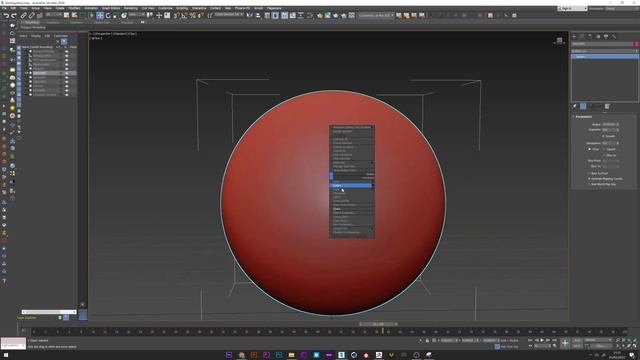Open the Rendering menu
The image size is (640, 360).
coord(131,8)
